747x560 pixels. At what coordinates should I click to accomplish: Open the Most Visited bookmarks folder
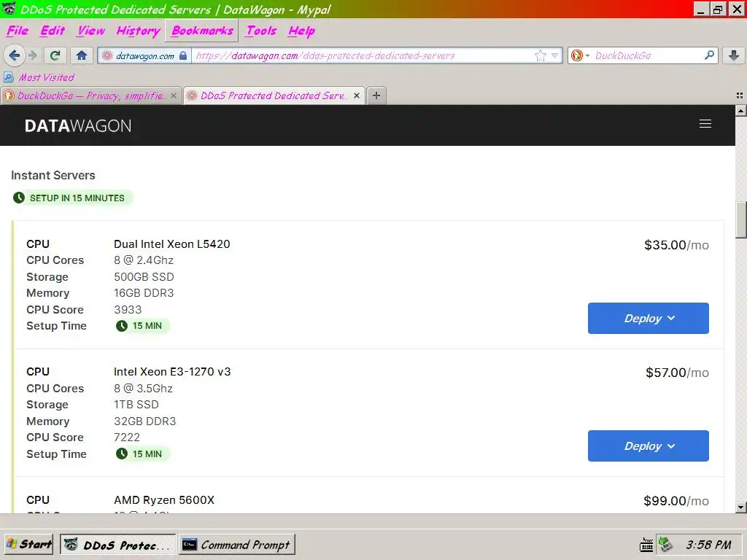39,77
